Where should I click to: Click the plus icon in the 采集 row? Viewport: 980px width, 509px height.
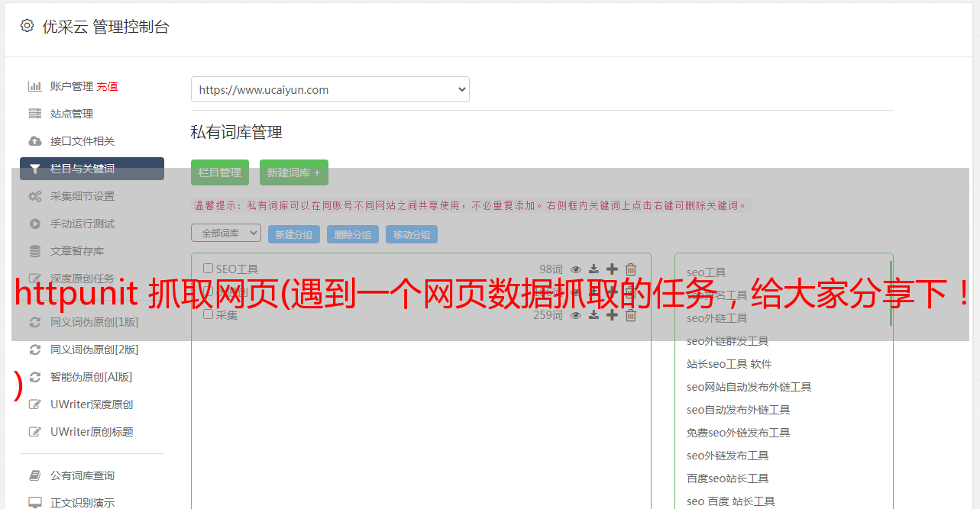coord(612,315)
